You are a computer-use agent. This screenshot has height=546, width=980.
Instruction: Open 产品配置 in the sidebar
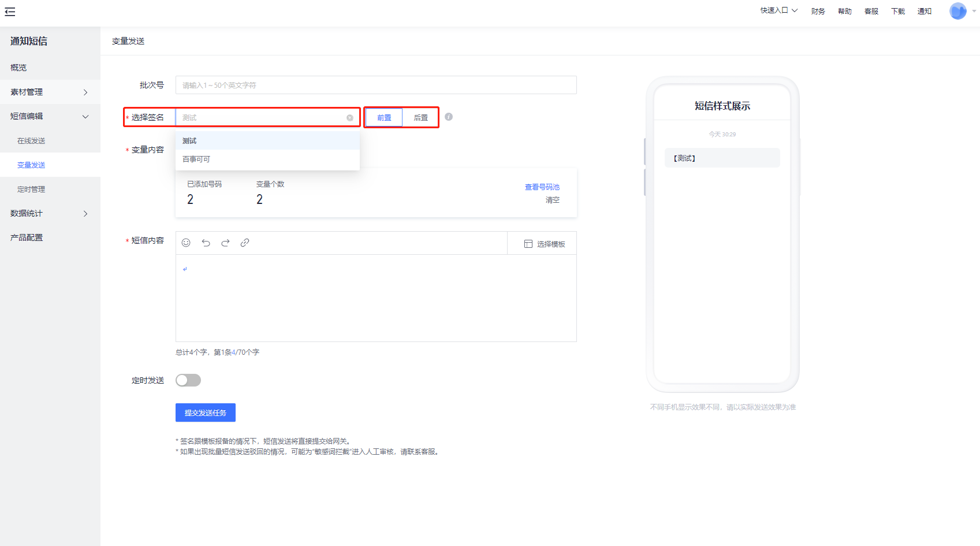pos(50,237)
